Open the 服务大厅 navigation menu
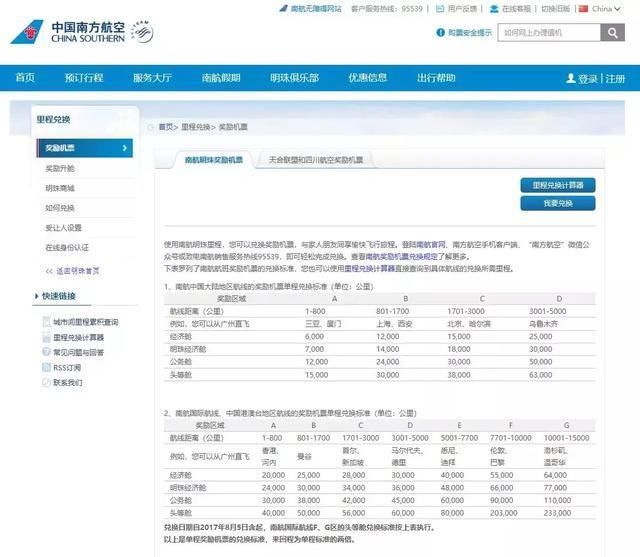 [x=152, y=78]
